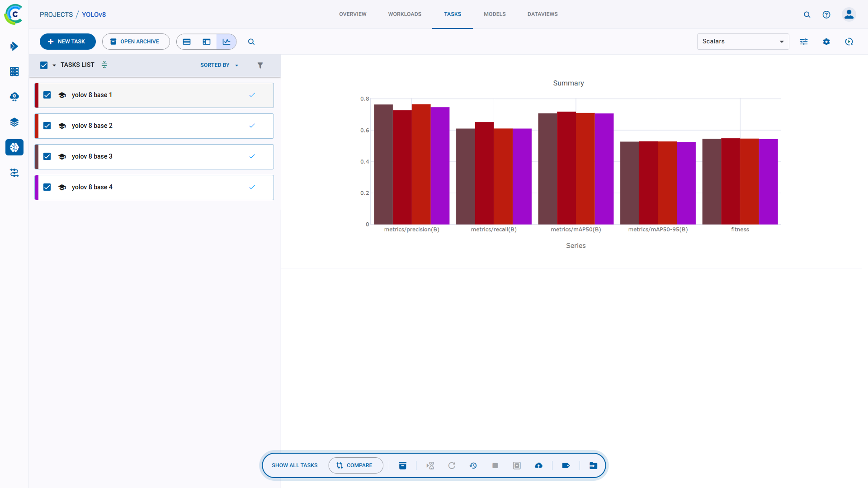Open the Scalars dropdown
Image resolution: width=868 pixels, height=488 pixels.
click(x=743, y=42)
